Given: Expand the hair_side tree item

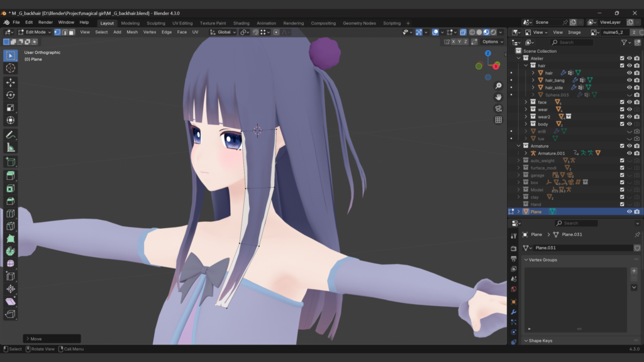Looking at the screenshot, I should (533, 87).
